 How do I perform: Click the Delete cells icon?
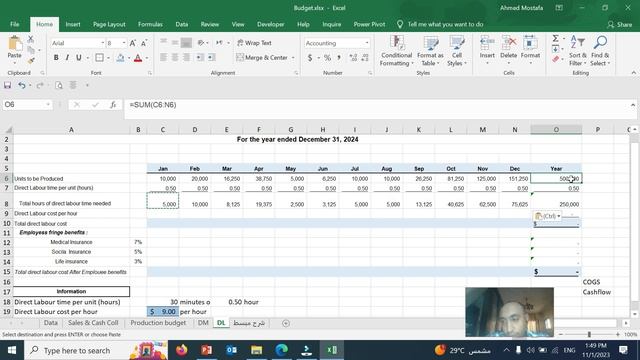tap(508, 43)
